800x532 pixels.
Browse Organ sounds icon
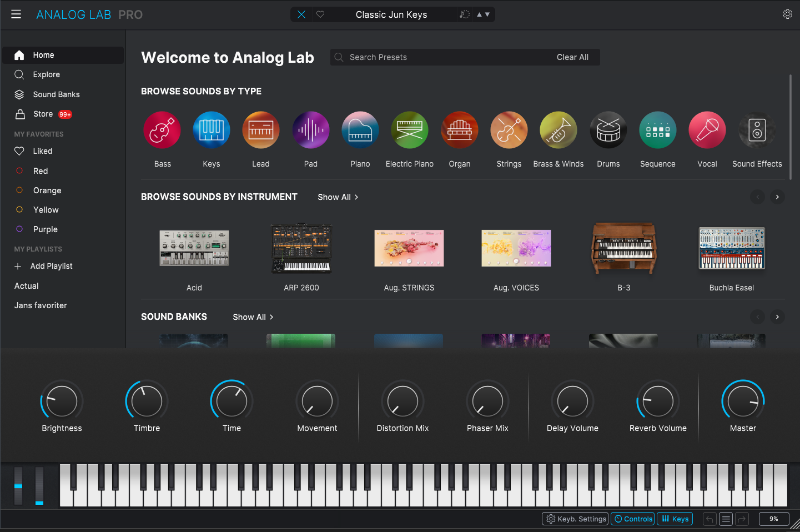pyautogui.click(x=460, y=130)
